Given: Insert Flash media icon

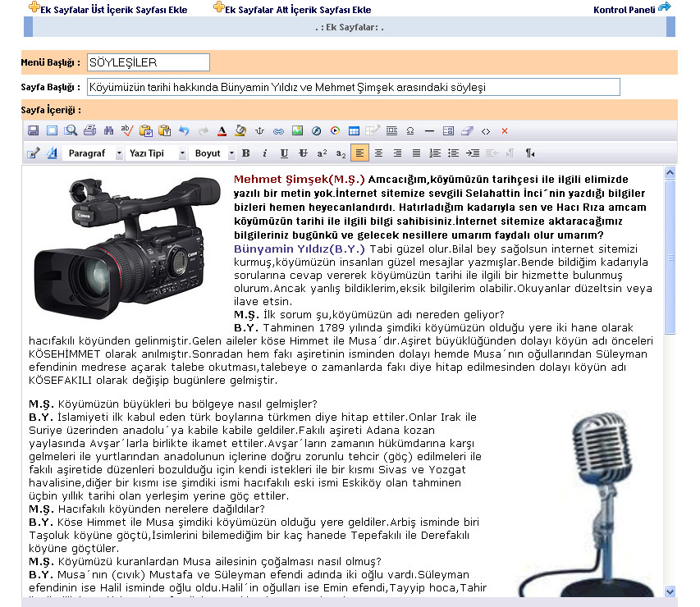Looking at the screenshot, I should point(317,130).
